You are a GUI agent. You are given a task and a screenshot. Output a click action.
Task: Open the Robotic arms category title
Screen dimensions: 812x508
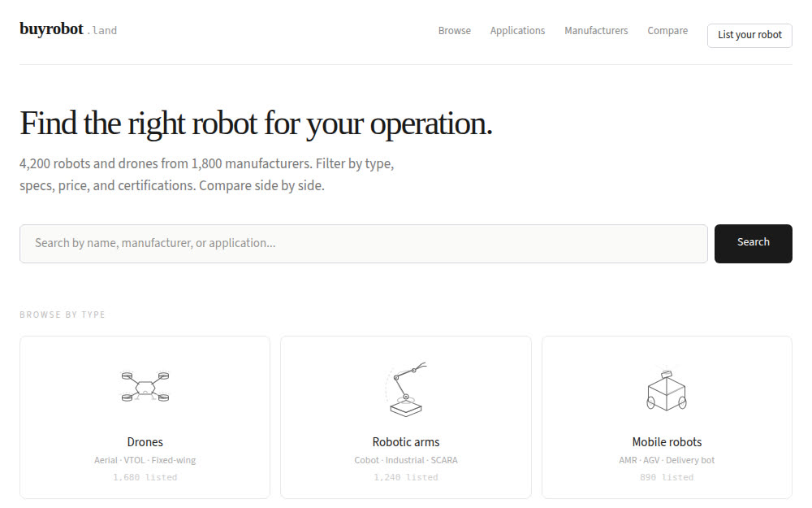[406, 442]
